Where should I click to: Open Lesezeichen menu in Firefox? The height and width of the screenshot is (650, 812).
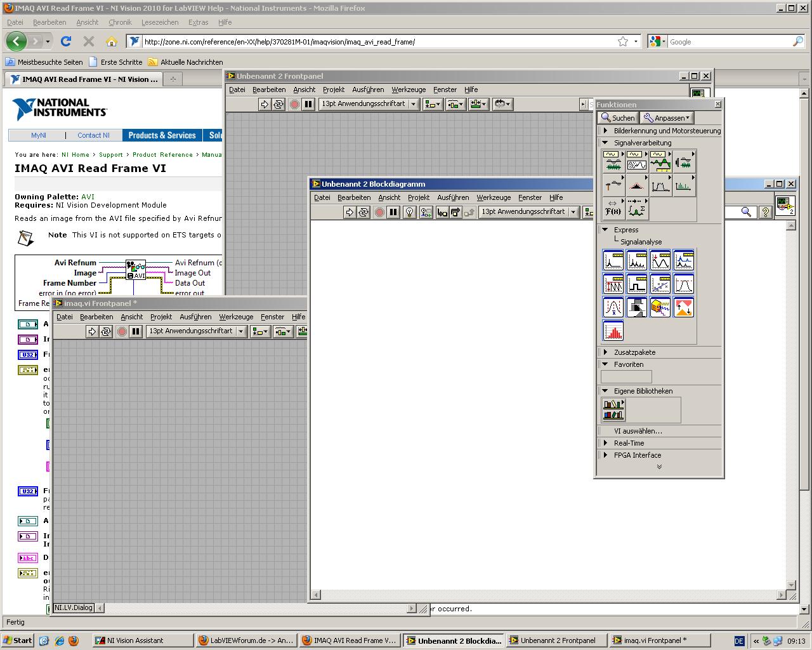pos(160,22)
